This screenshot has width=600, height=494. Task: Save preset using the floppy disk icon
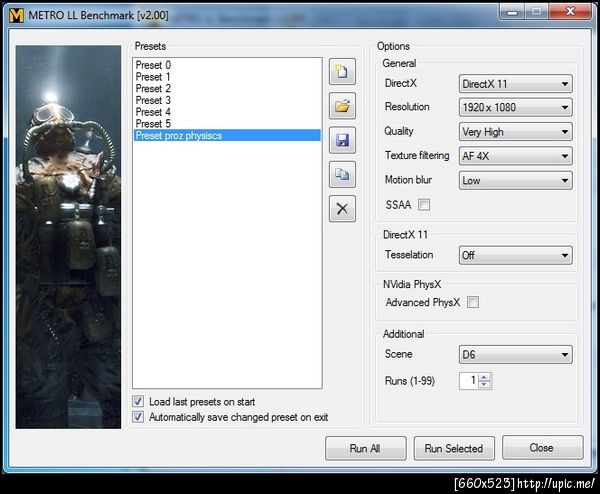pos(342,140)
